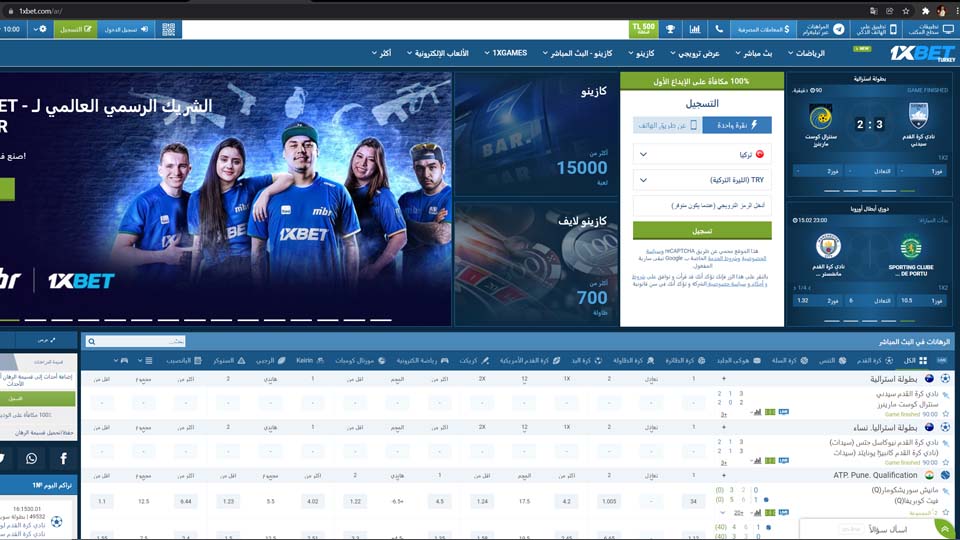Click the search magnifier in live bets bar
The image size is (960, 540).
coord(91,341)
